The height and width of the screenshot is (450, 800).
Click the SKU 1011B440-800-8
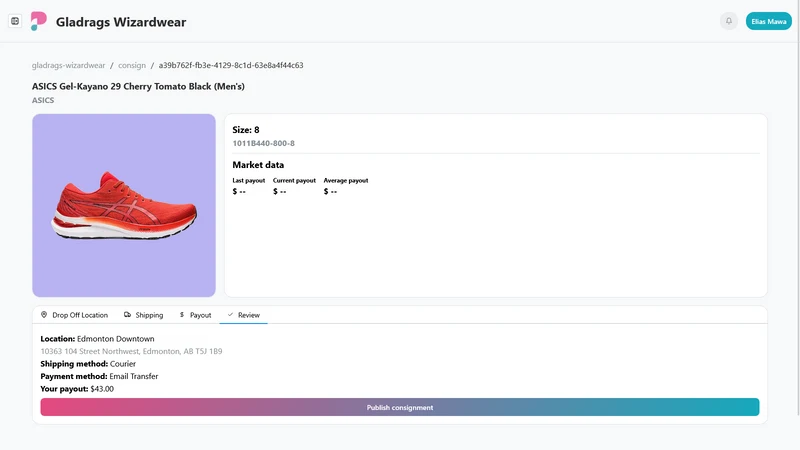[x=264, y=143]
